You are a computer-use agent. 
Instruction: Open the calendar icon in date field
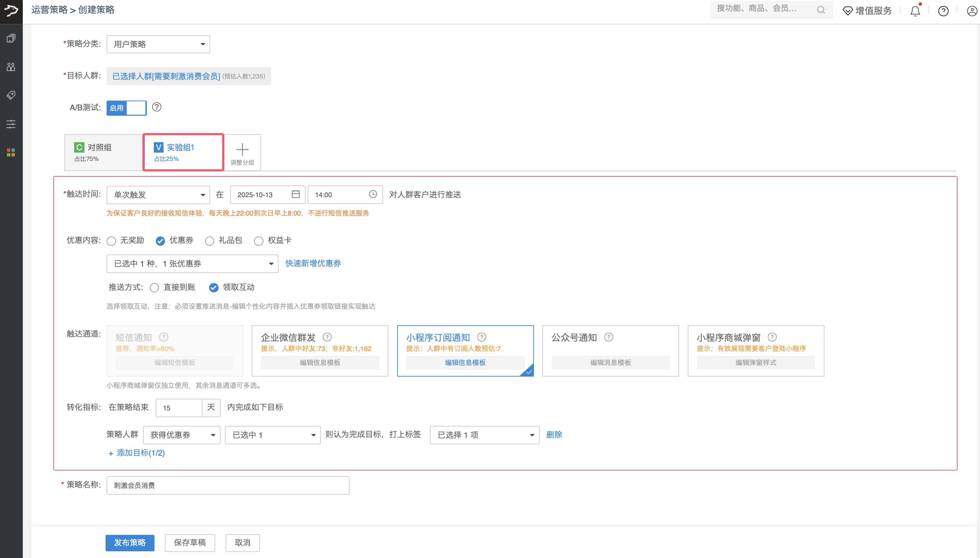click(295, 194)
